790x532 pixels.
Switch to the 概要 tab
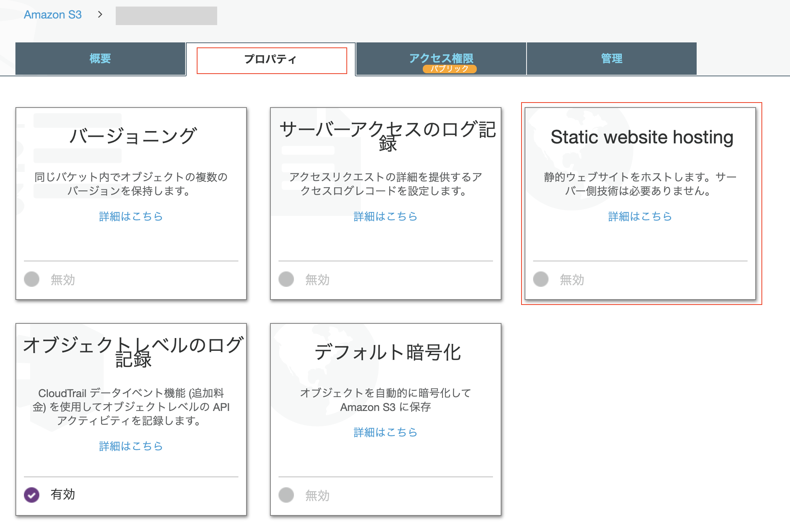pos(100,59)
